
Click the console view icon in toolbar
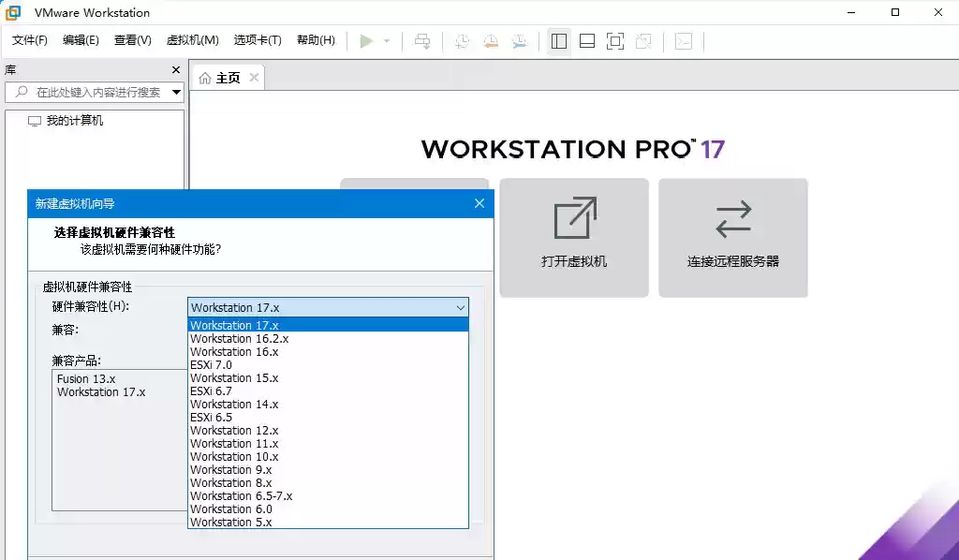[685, 41]
